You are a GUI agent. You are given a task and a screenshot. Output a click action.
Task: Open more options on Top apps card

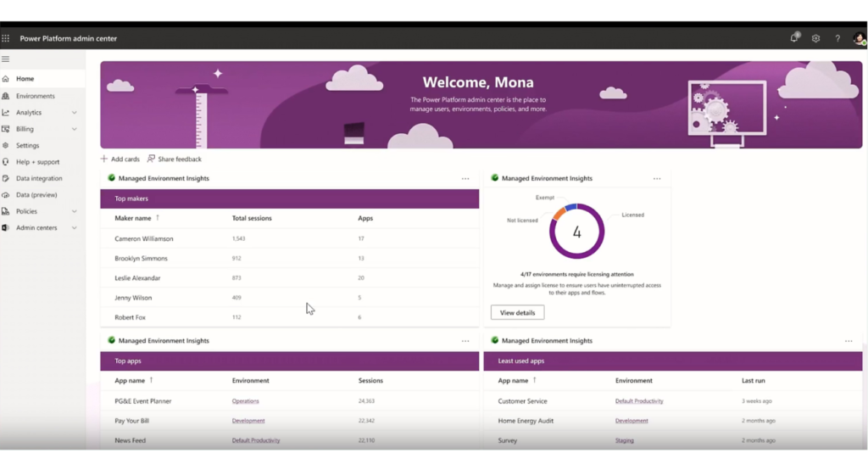tap(465, 341)
